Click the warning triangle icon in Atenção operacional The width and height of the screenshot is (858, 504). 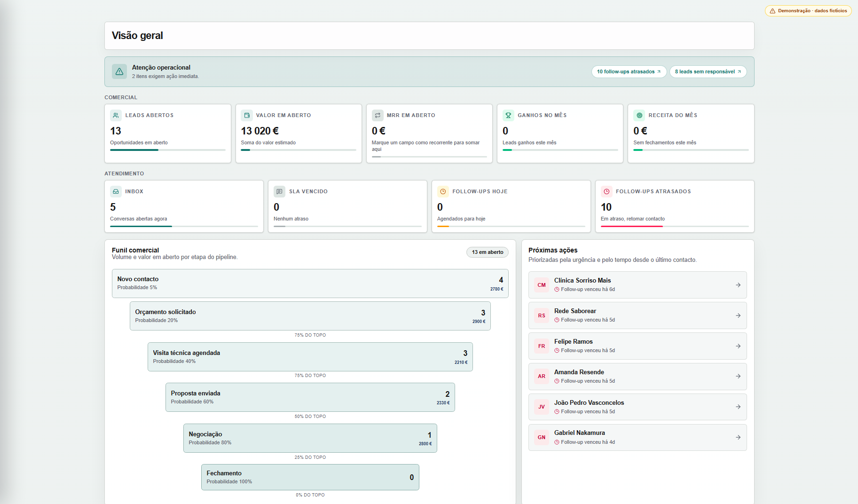[119, 71]
